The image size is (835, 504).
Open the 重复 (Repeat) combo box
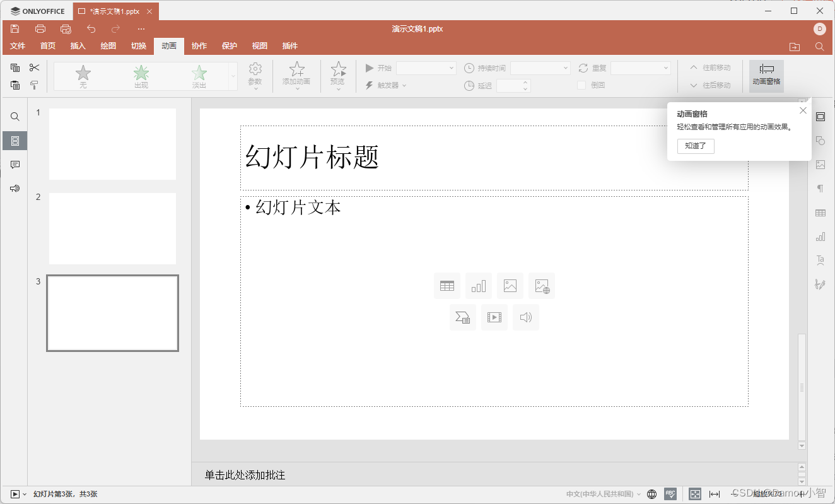[641, 67]
